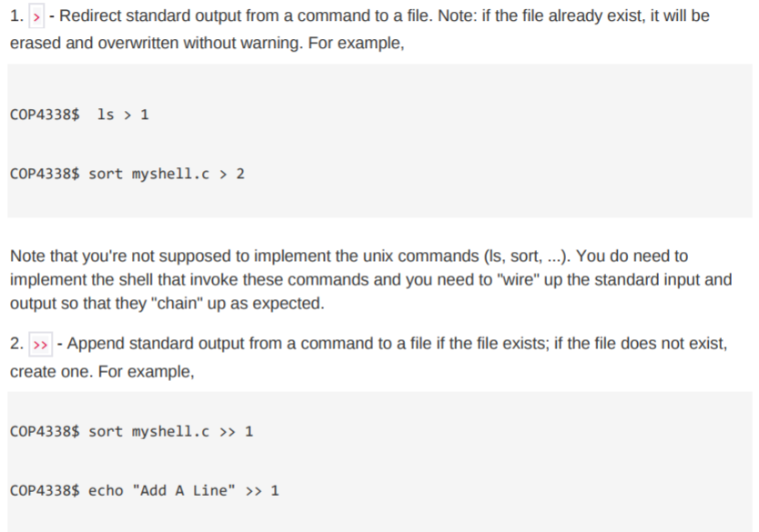
Task: Click the text "Add A Line" in the echo command
Action: 184,490
